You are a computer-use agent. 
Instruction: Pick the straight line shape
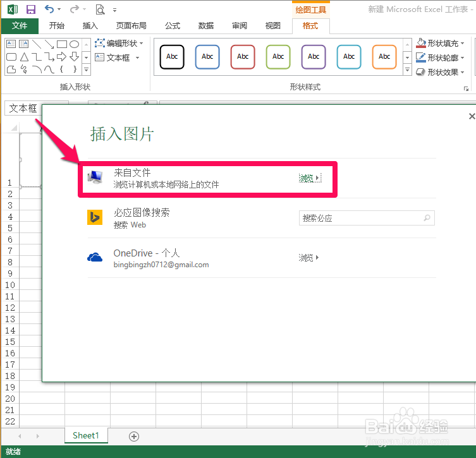[x=37, y=44]
